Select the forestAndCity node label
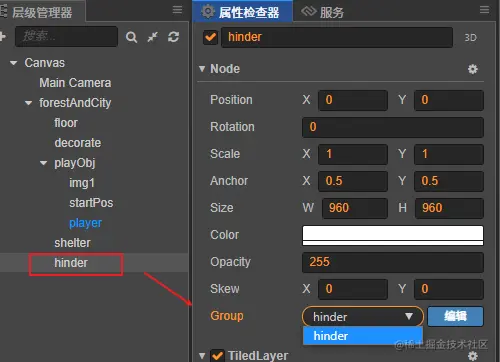 pyautogui.click(x=75, y=103)
